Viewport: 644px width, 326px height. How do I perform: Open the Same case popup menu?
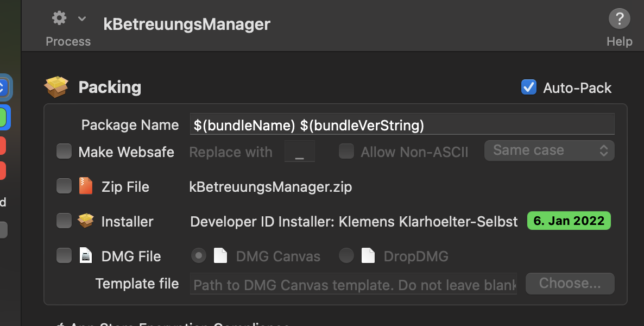click(550, 151)
